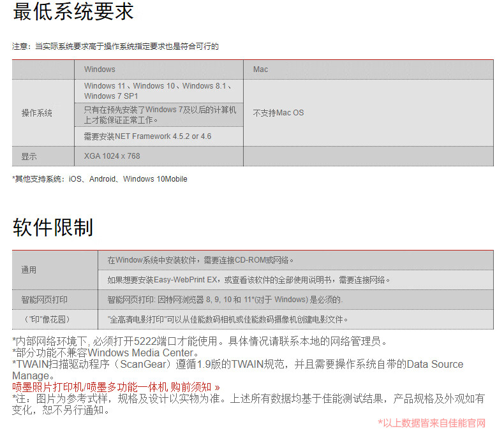Select the 在Window系统中安装软件 CD-ROM cell

[x=296, y=260]
